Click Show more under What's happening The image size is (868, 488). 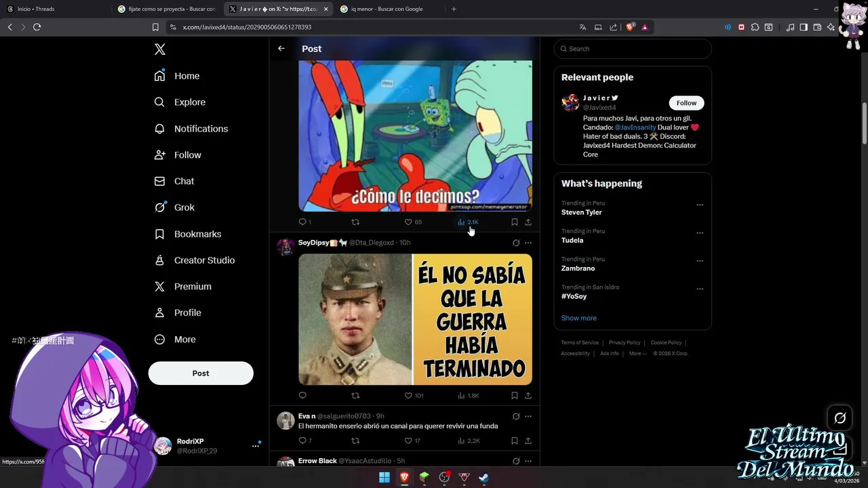click(x=579, y=318)
